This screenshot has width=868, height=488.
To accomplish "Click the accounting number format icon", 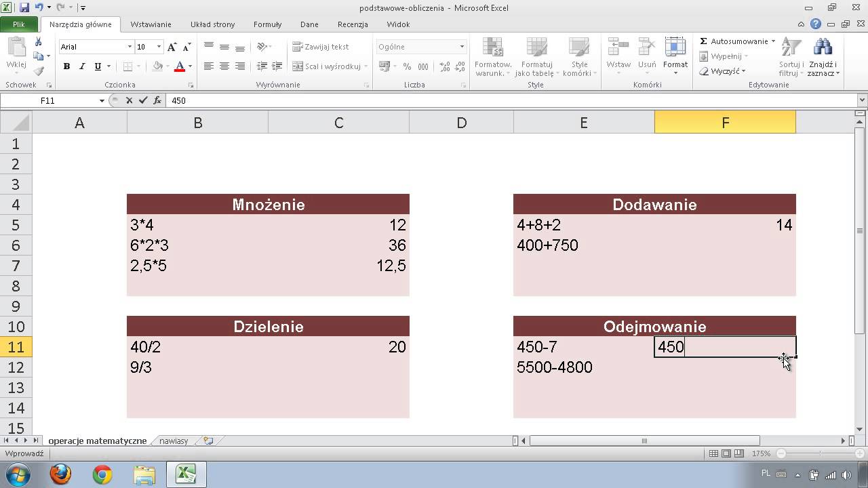I will coord(384,66).
